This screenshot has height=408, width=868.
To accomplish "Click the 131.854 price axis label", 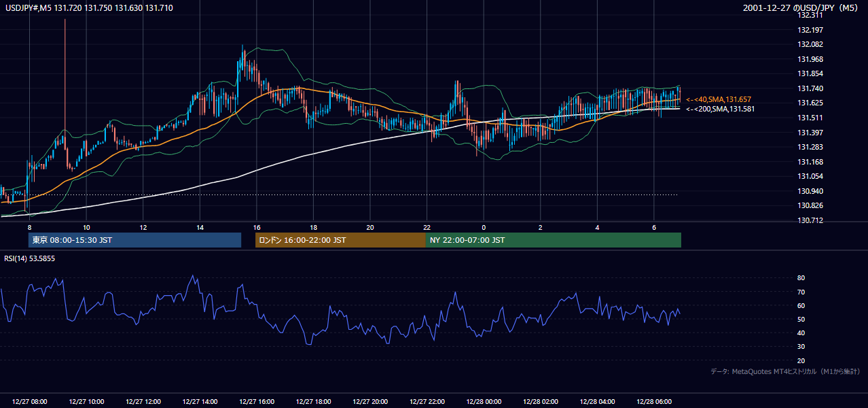I will [812, 74].
